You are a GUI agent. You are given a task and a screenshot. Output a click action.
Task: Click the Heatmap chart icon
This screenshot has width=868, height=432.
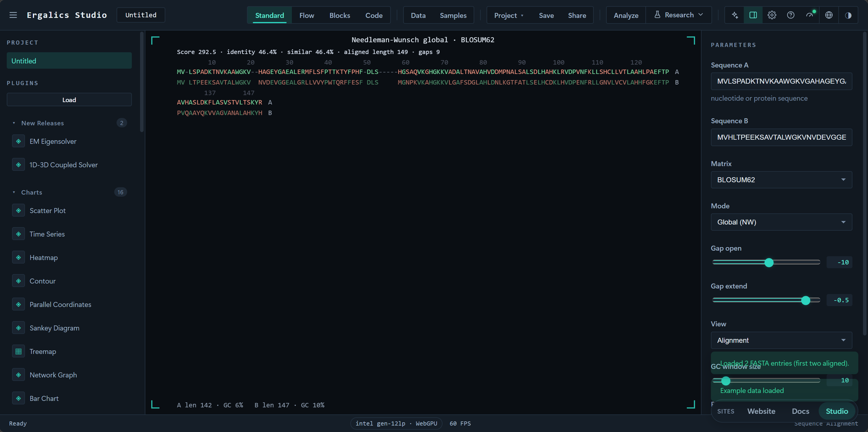click(x=18, y=258)
